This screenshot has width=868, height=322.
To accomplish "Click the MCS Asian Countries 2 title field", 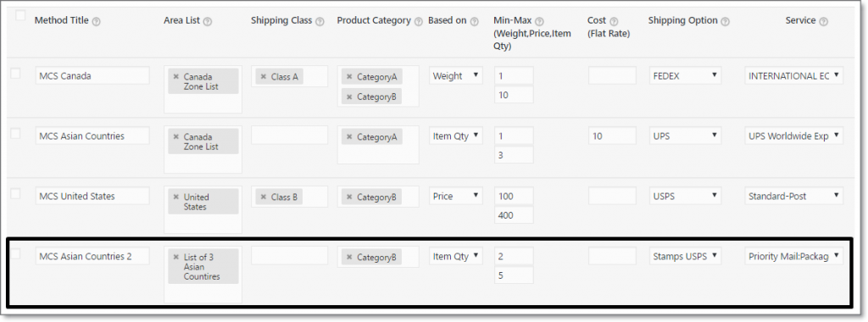I will [92, 256].
